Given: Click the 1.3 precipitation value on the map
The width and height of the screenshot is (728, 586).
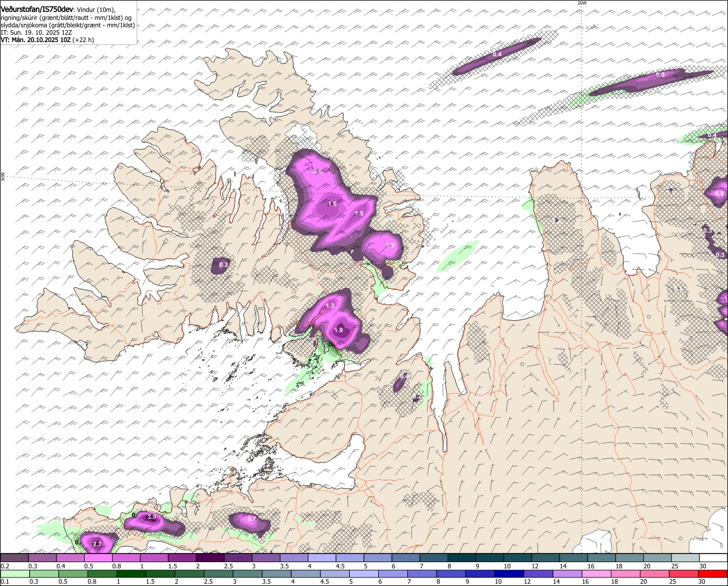Looking at the screenshot, I should pyautogui.click(x=330, y=306).
